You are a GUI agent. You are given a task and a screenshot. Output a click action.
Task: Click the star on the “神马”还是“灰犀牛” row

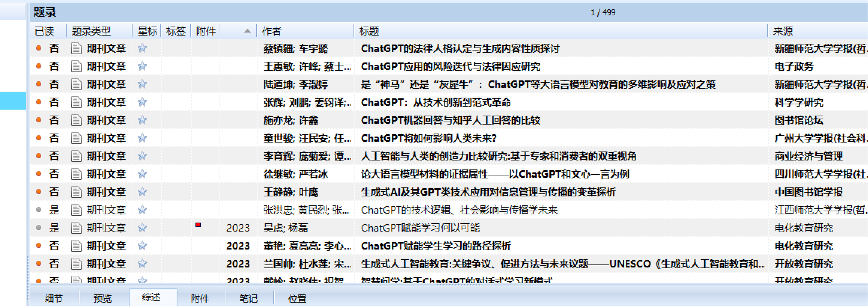142,84
